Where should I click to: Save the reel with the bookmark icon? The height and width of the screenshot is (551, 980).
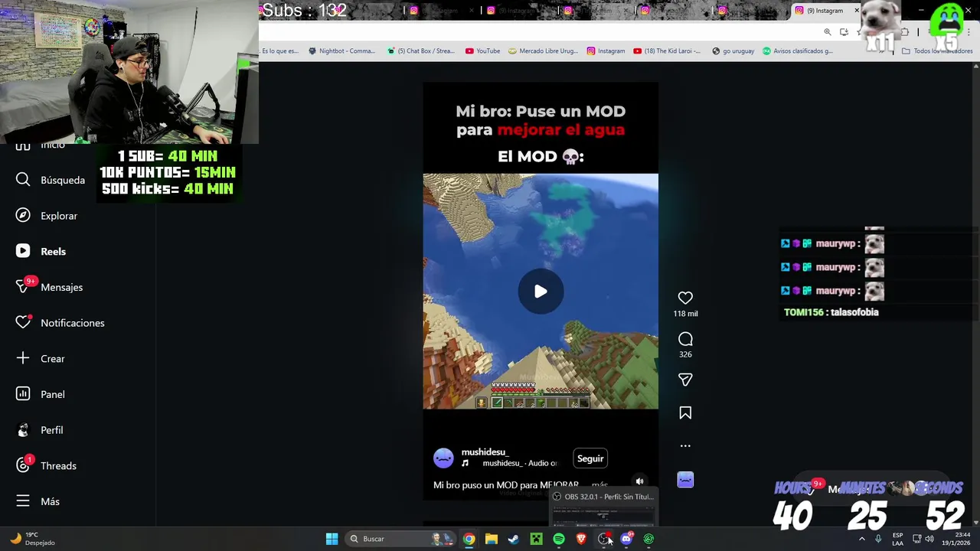685,413
